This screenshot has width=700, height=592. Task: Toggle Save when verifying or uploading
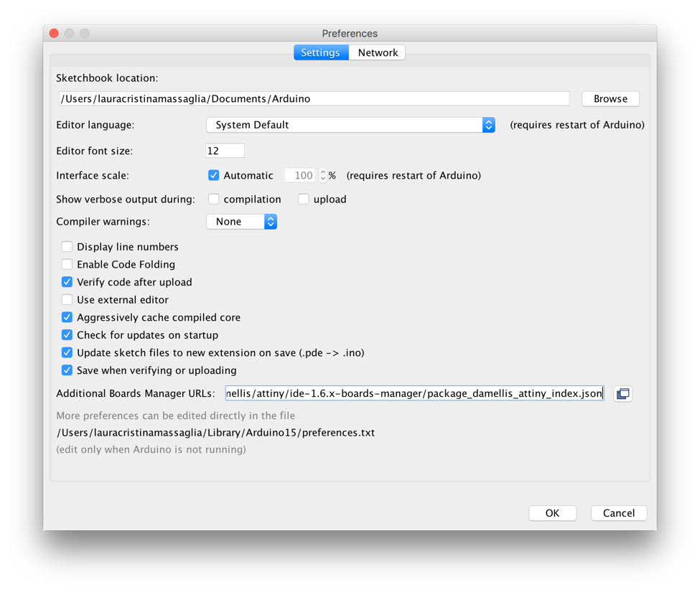click(67, 370)
